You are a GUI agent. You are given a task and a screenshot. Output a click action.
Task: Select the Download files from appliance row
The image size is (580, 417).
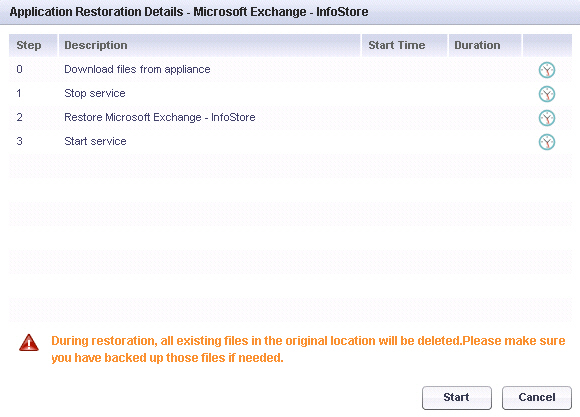(290, 70)
